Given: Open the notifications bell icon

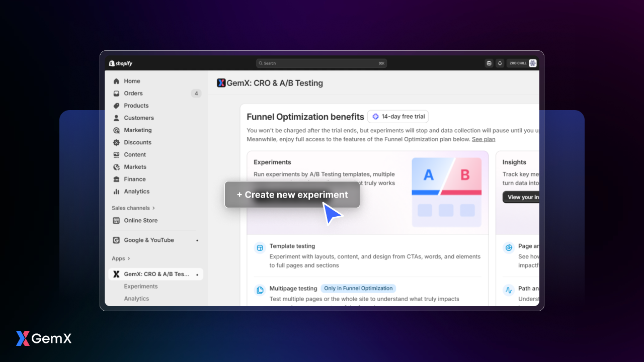Looking at the screenshot, I should tap(500, 63).
